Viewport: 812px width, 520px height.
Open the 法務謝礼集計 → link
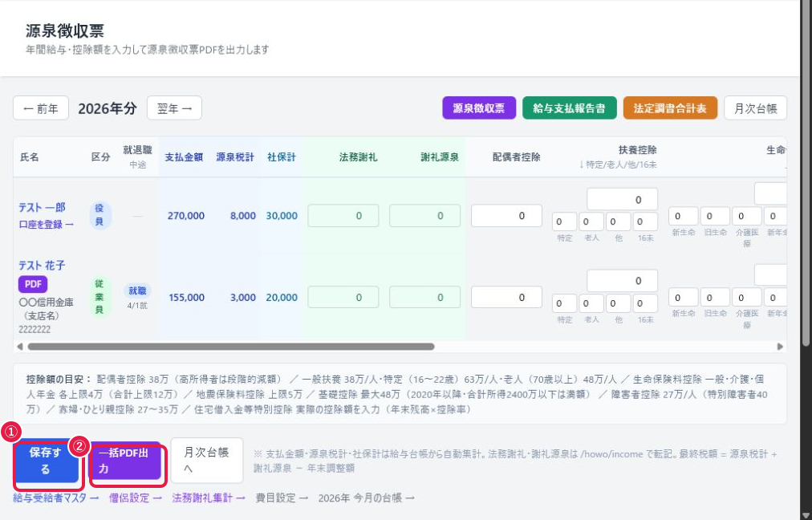point(209,498)
